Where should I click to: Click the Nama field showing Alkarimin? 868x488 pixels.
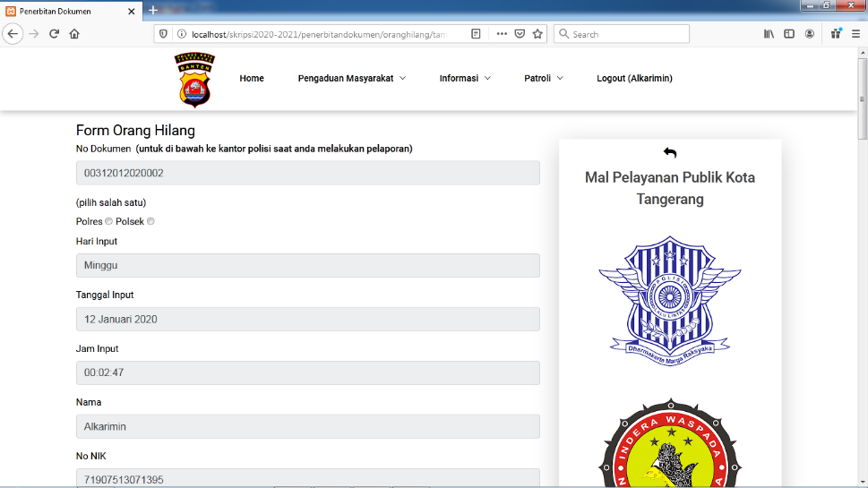click(308, 426)
